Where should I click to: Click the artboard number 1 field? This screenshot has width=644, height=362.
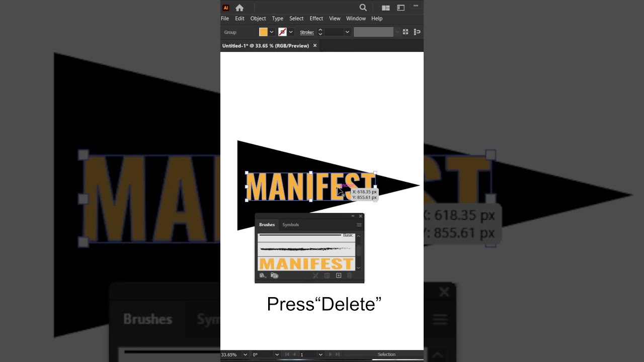(308, 354)
